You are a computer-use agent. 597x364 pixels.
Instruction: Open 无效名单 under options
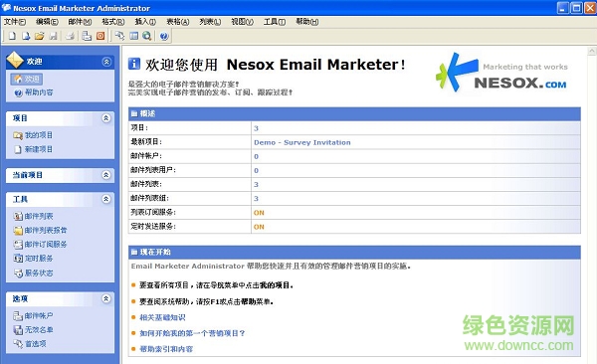coord(39,330)
